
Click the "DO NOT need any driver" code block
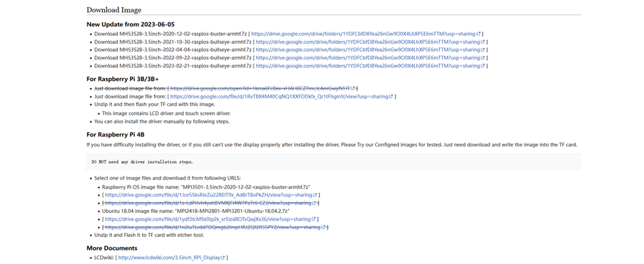point(333,161)
